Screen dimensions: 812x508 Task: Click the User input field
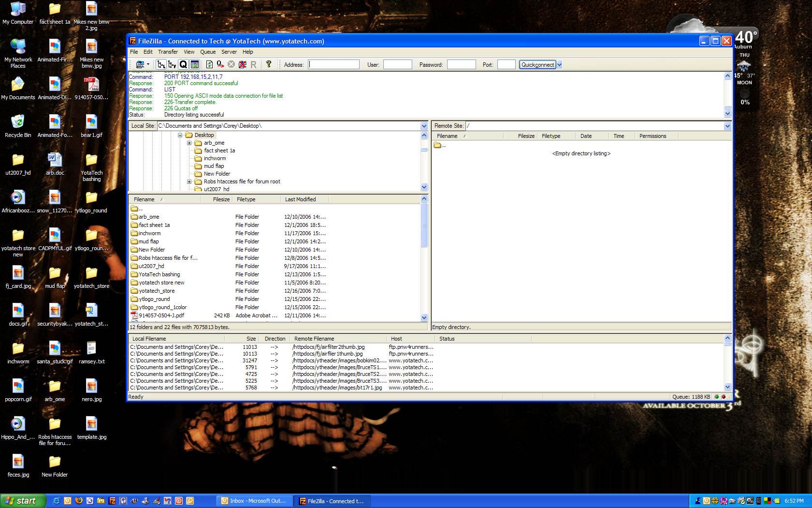tap(397, 64)
